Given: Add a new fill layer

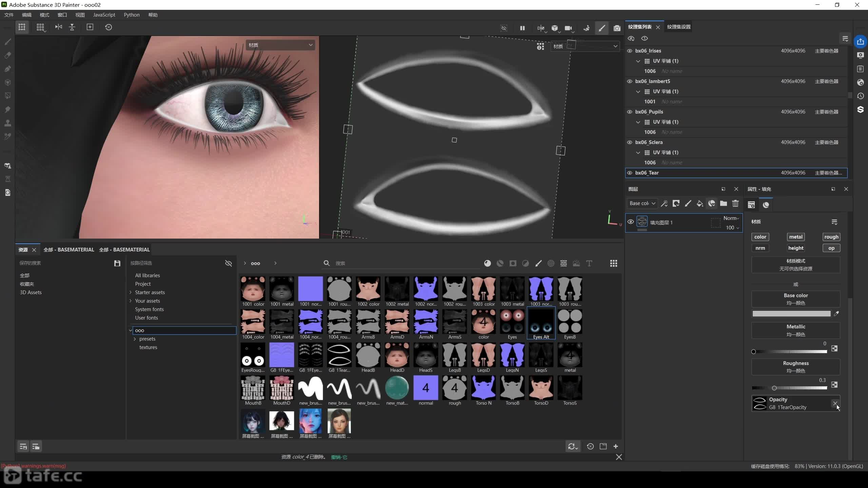Looking at the screenshot, I should click(700, 203).
